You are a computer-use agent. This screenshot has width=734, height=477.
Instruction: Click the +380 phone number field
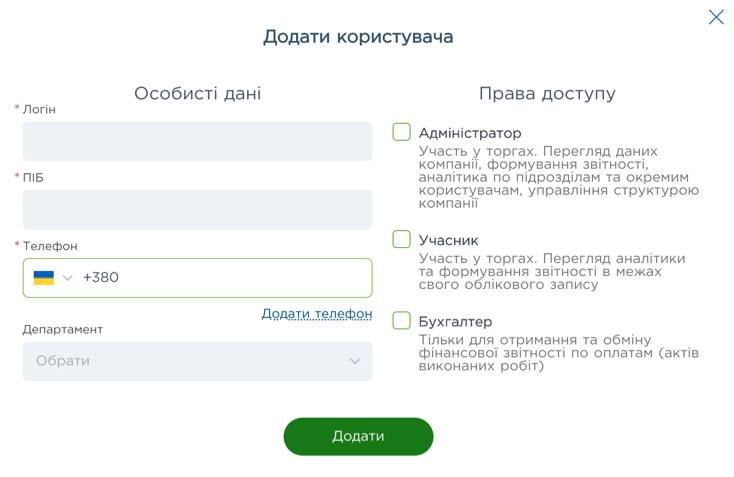(225, 278)
